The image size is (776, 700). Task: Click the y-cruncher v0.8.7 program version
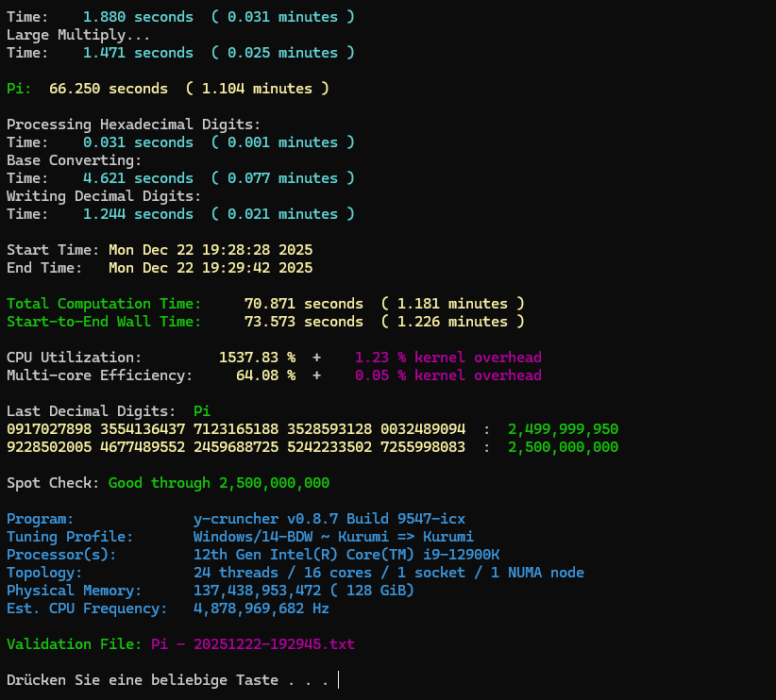pos(329,519)
